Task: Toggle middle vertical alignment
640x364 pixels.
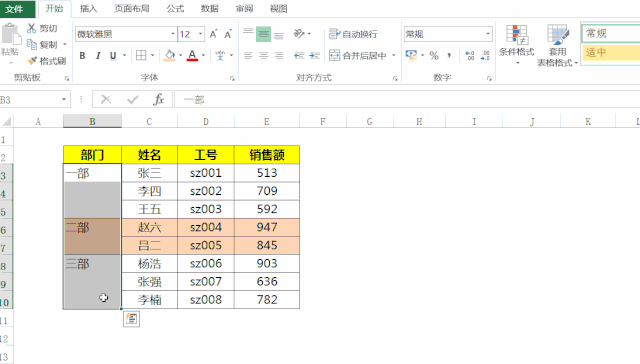Action: (263, 34)
